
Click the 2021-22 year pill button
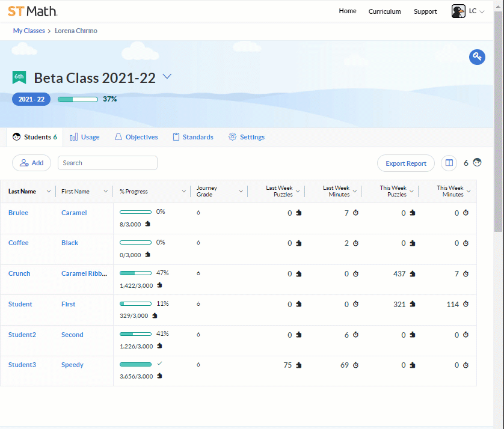(x=31, y=99)
